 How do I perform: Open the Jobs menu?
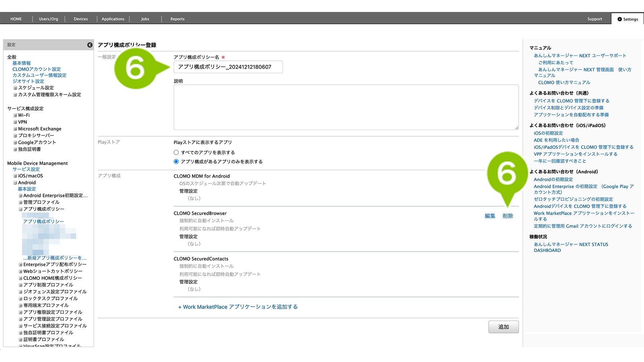click(145, 19)
